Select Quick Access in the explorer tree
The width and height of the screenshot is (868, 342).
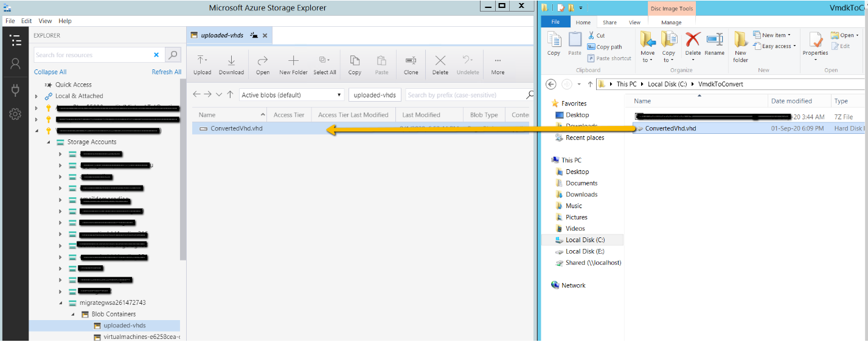[74, 85]
